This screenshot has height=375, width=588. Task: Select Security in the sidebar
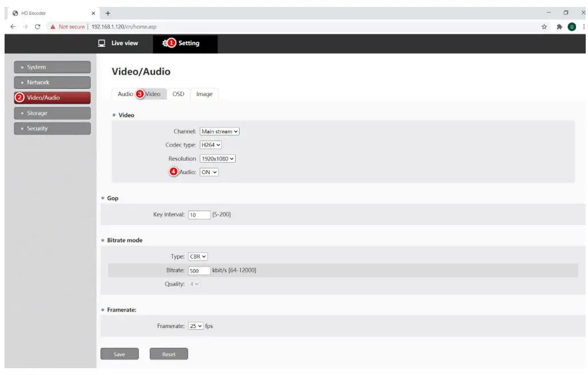[x=53, y=128]
